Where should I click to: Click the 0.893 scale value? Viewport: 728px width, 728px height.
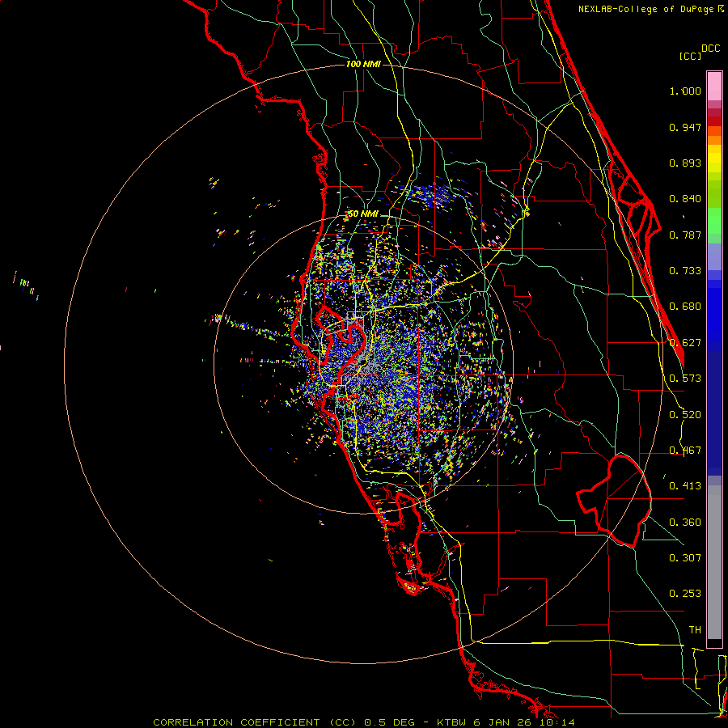(685, 163)
